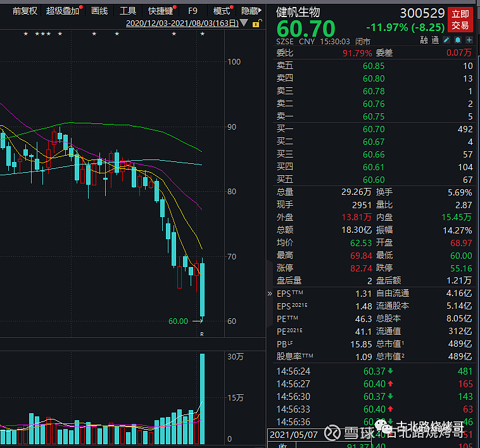Select the 14:56:27 trade tick row
Screen dimensions: 480x448
[374, 384]
